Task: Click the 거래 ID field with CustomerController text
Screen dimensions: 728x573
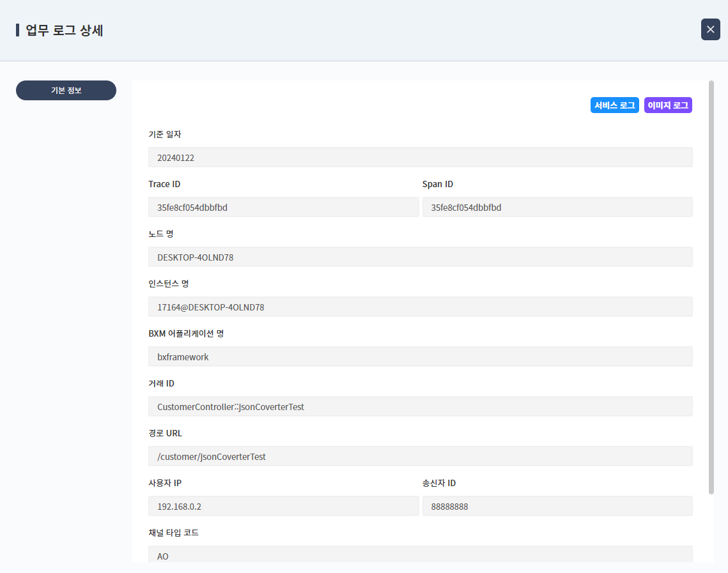Action: click(421, 406)
